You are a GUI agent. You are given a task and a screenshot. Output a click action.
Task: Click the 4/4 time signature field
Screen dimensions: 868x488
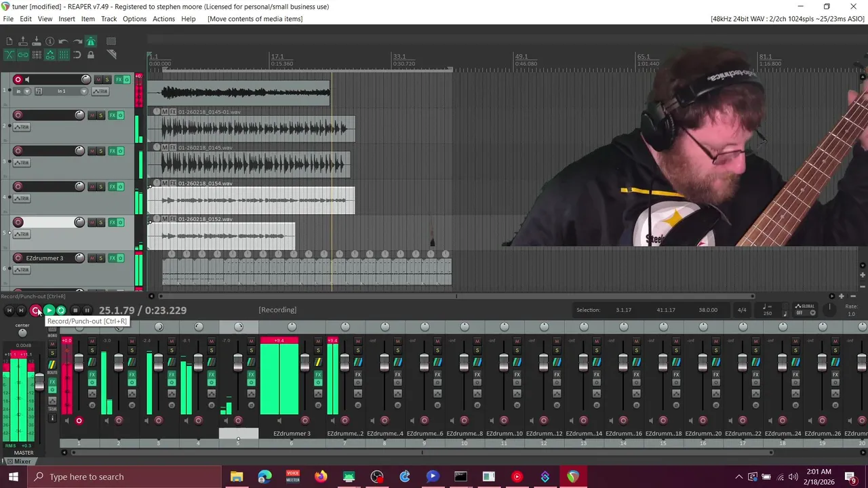(x=742, y=310)
